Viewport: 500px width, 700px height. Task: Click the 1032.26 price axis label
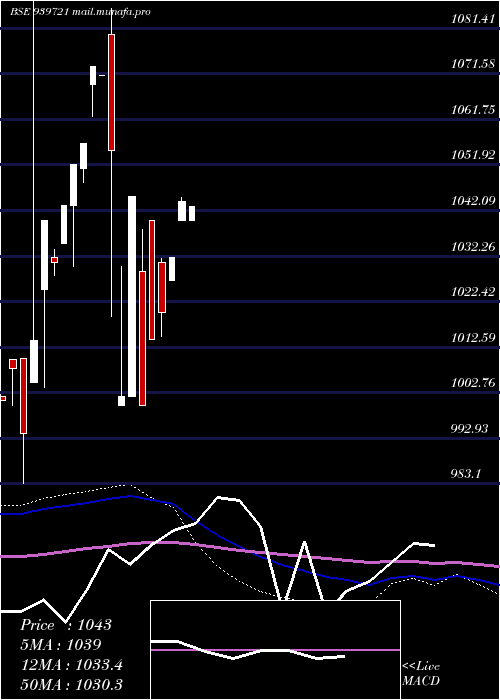(x=473, y=247)
